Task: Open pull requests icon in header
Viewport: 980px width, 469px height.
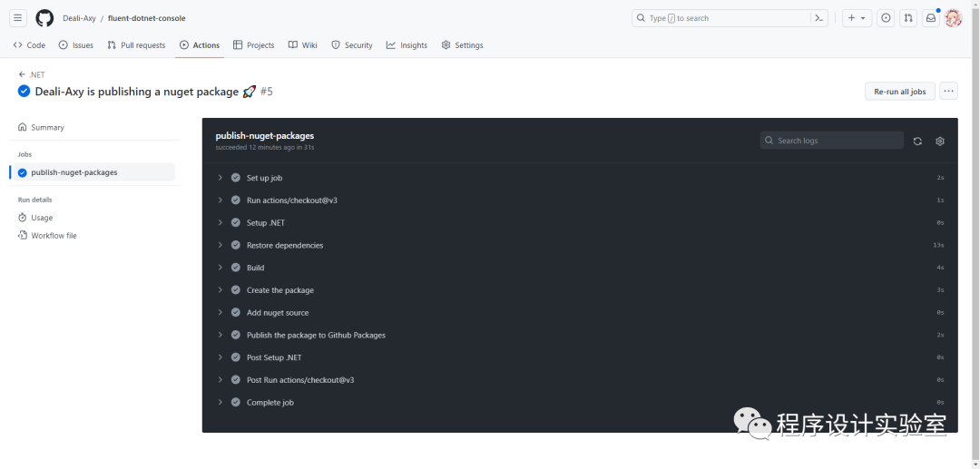Action: pos(908,18)
